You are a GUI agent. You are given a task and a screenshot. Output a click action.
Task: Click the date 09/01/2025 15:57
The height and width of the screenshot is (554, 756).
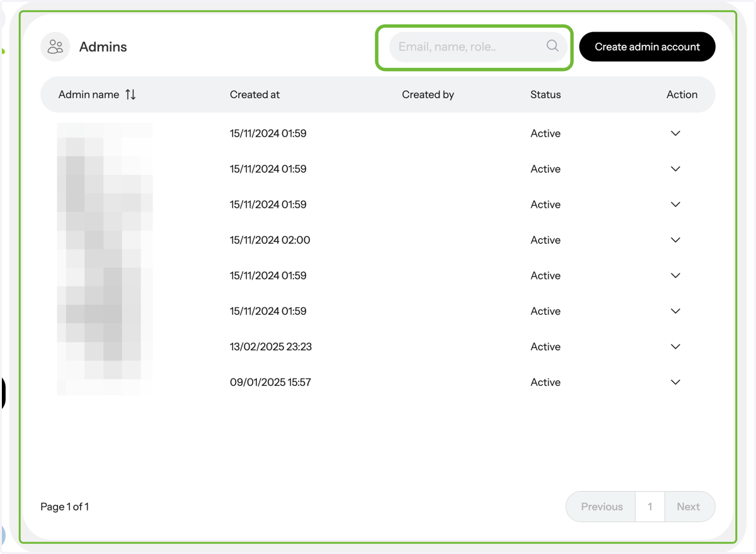pos(270,382)
